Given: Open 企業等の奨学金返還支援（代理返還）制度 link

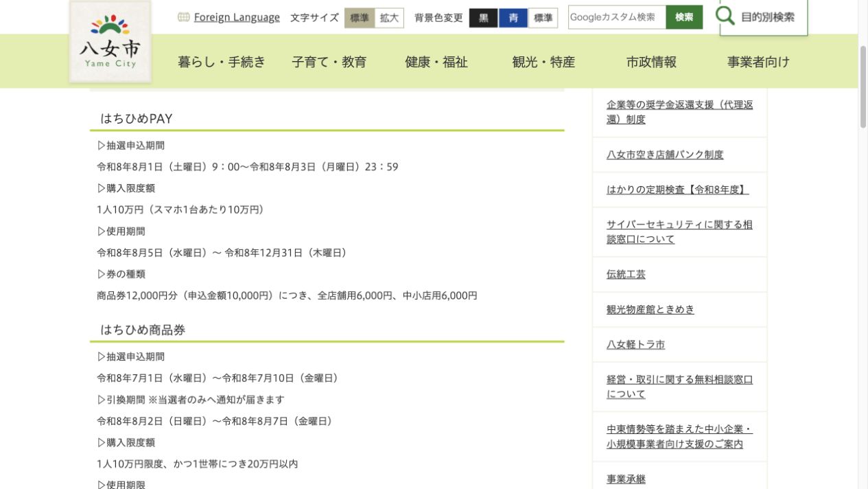Looking at the screenshot, I should pos(679,112).
